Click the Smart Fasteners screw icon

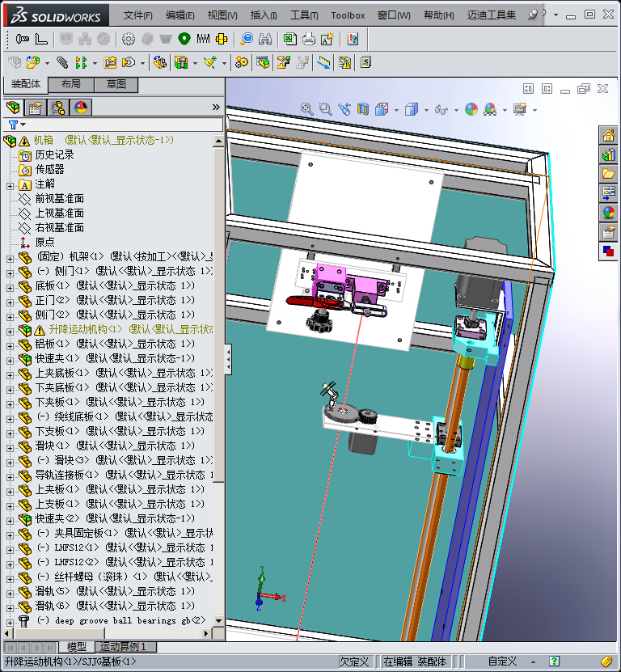[22, 39]
